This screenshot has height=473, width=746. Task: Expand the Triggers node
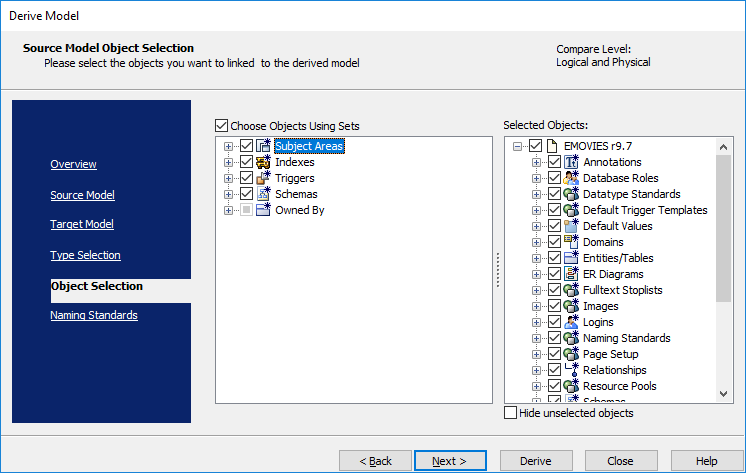(x=228, y=178)
